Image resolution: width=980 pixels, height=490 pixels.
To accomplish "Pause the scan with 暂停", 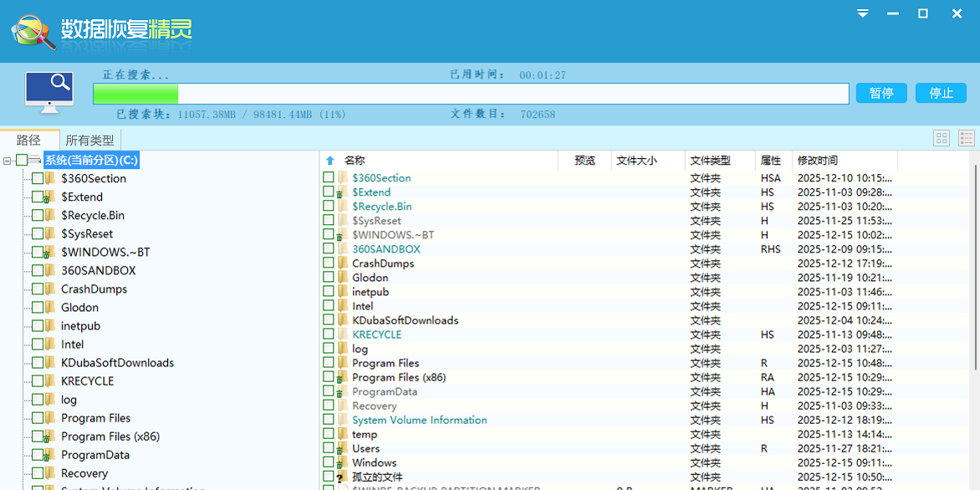I will pyautogui.click(x=881, y=93).
